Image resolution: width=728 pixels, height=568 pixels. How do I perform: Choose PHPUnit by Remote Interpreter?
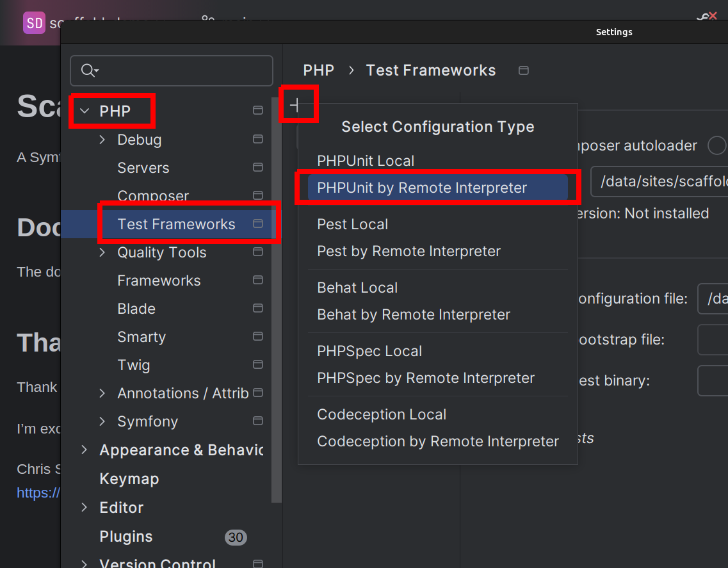(422, 188)
